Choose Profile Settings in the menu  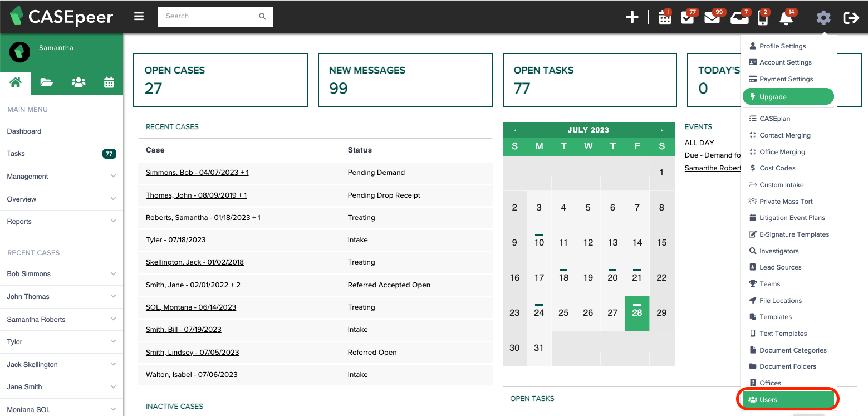[783, 46]
